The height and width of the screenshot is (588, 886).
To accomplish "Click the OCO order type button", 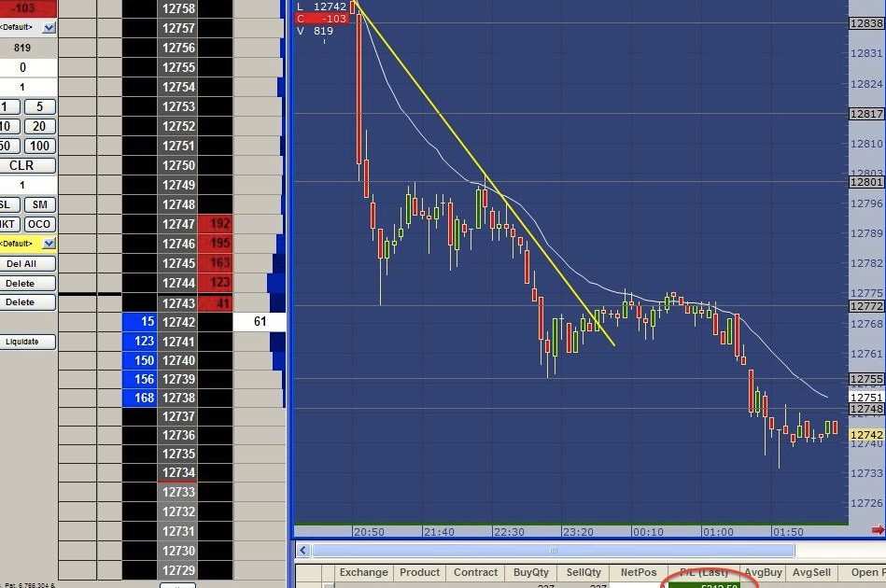I will tap(39, 224).
